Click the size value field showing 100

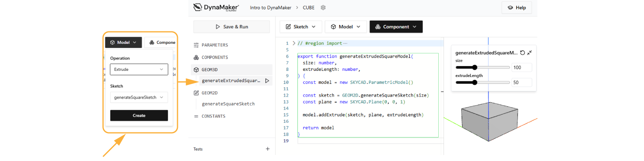click(x=522, y=68)
